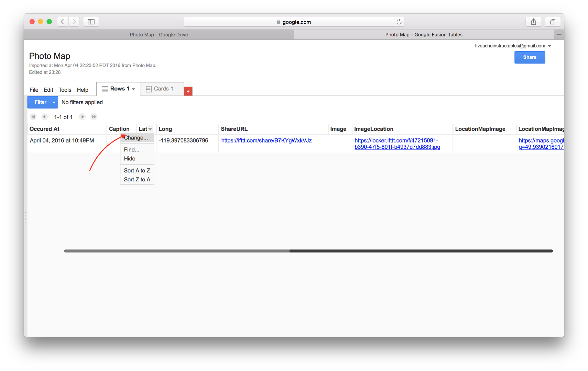Click the next page pagination arrow
This screenshot has width=588, height=371.
click(x=82, y=117)
